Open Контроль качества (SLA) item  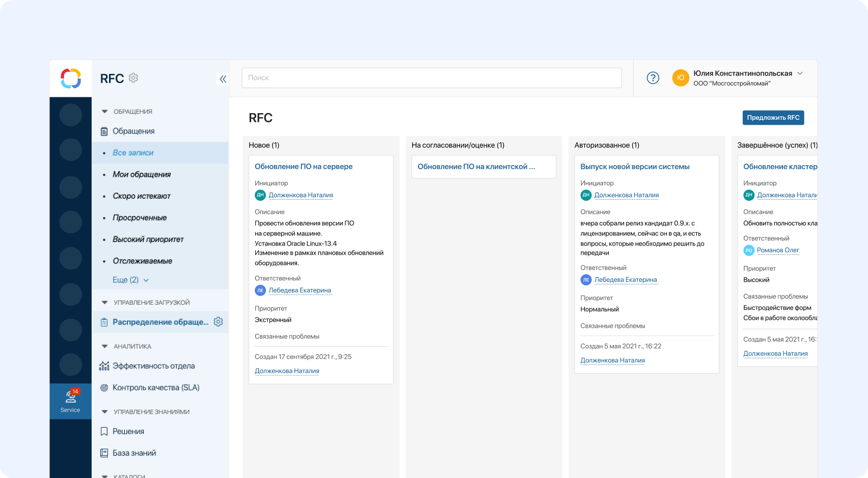155,388
